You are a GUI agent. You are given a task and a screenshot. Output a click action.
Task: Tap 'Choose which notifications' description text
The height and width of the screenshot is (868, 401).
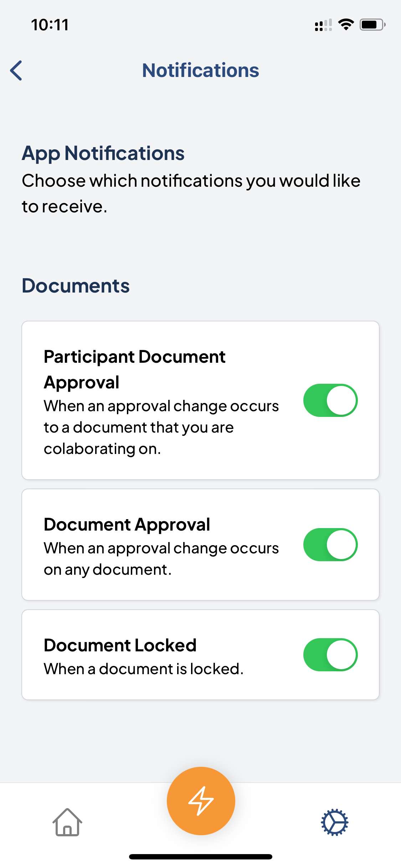[x=191, y=193]
